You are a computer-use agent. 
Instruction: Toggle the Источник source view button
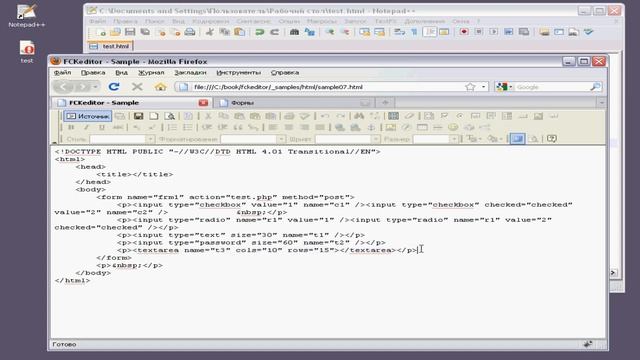tap(88, 116)
